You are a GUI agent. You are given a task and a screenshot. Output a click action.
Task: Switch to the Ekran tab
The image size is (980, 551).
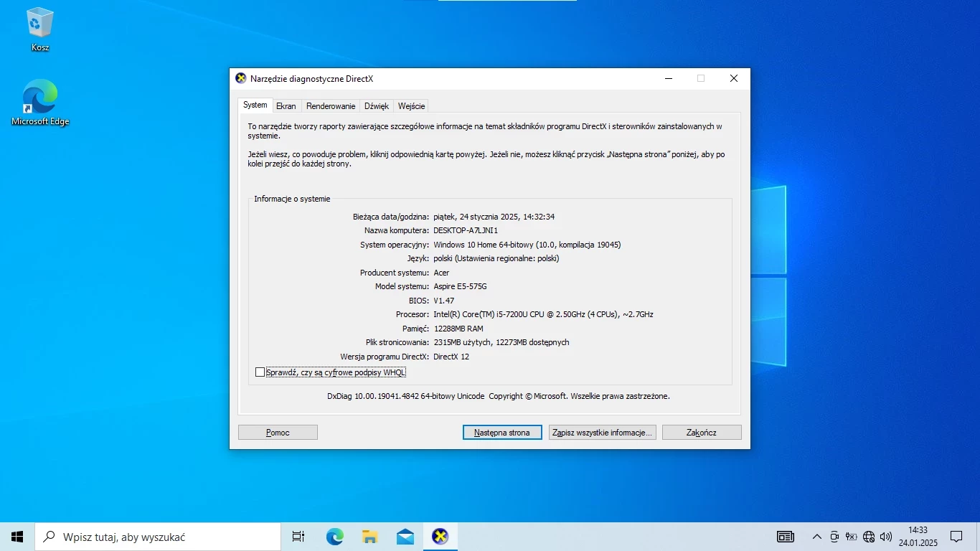[286, 106]
